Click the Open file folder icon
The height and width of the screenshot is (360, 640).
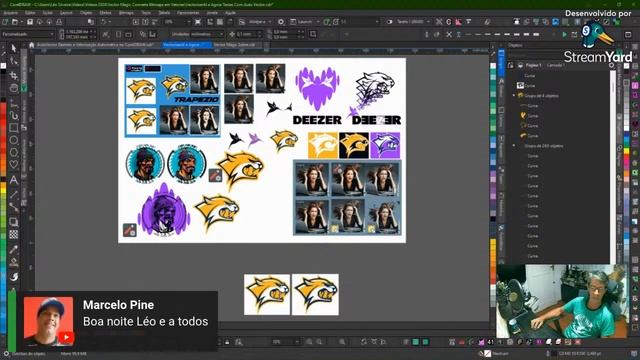[15, 22]
